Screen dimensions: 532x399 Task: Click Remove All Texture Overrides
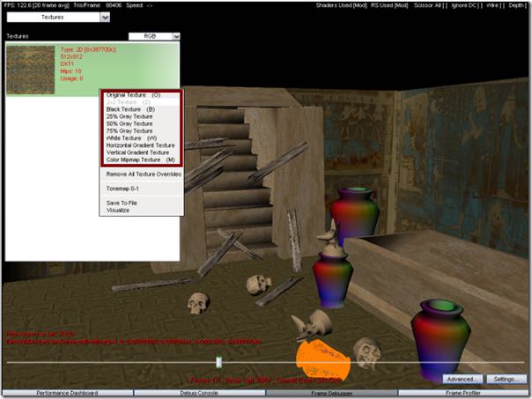144,174
